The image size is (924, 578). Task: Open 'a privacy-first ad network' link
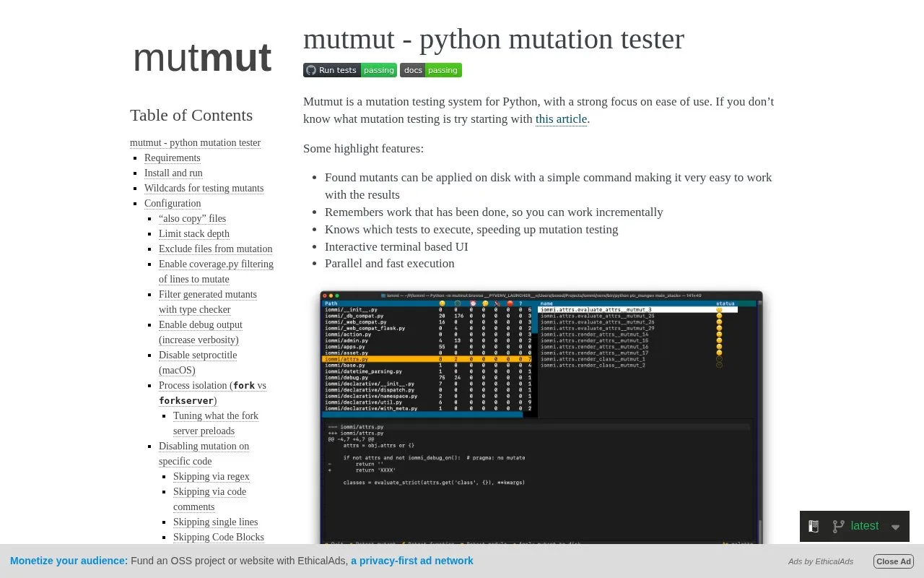[412, 561]
